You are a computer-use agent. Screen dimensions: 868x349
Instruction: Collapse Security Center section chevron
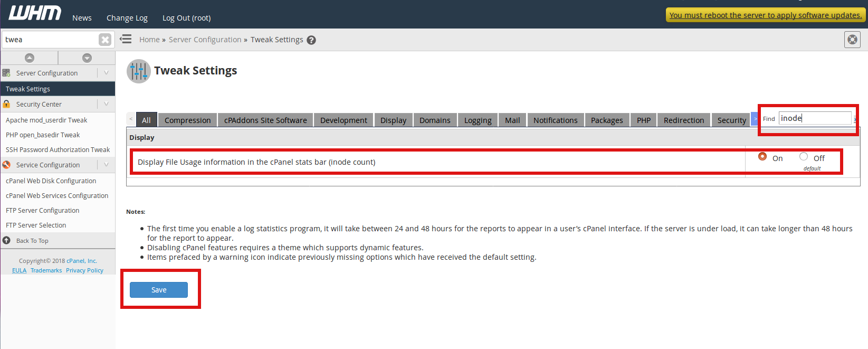coord(106,104)
